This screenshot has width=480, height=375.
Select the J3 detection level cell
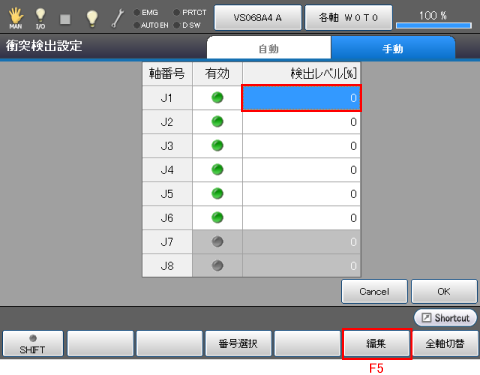point(301,146)
